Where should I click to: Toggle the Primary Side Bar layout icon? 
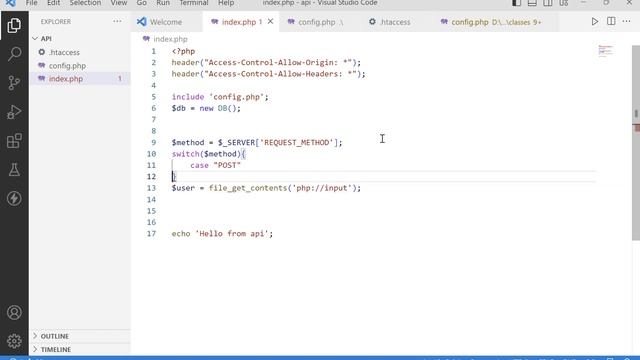516,3
